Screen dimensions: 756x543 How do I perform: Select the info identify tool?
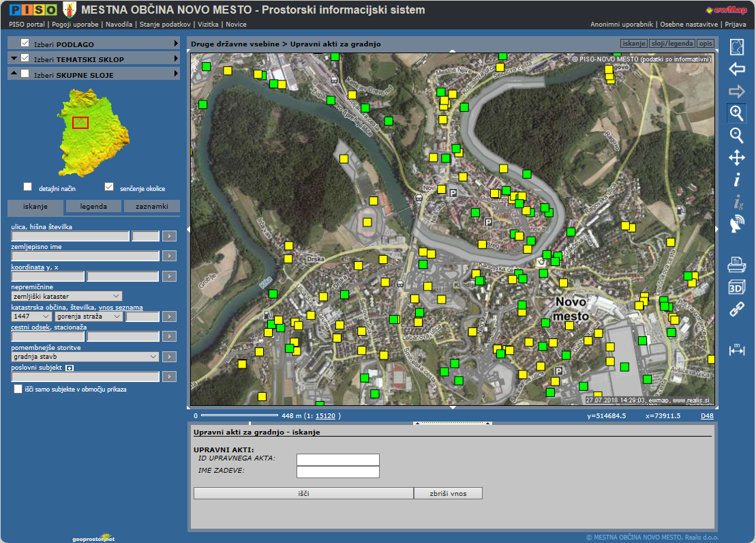click(x=736, y=180)
